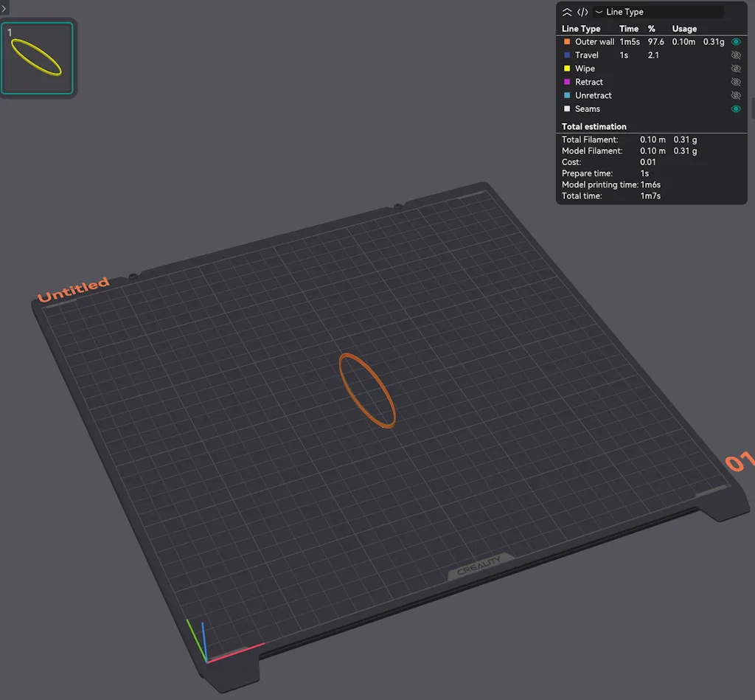Click the Time column header
Screen dimensions: 755x700
(x=628, y=29)
